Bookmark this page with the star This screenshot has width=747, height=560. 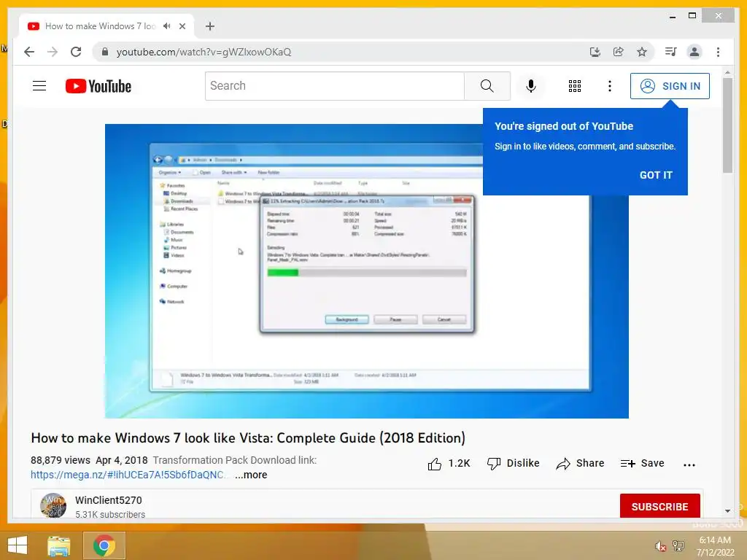coord(642,52)
